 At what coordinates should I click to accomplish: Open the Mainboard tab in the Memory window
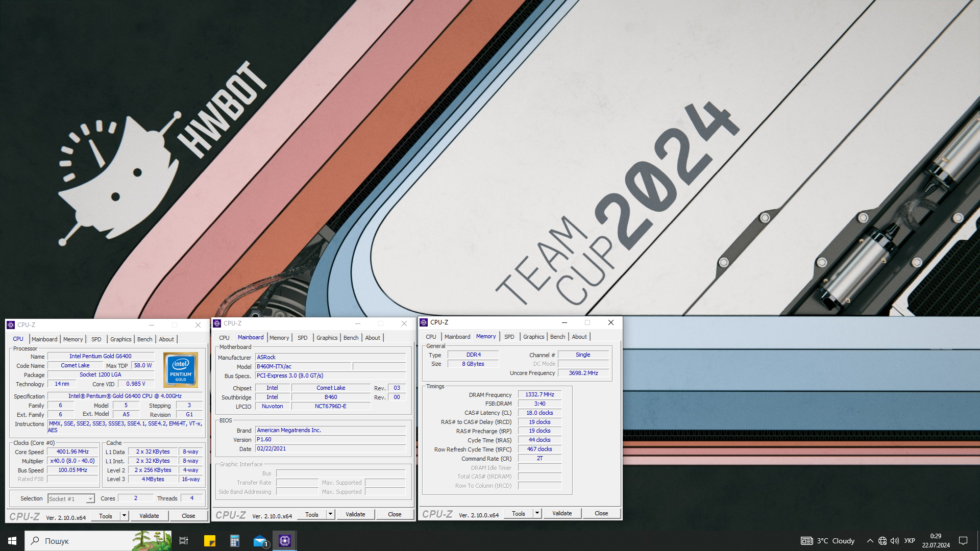coord(457,337)
